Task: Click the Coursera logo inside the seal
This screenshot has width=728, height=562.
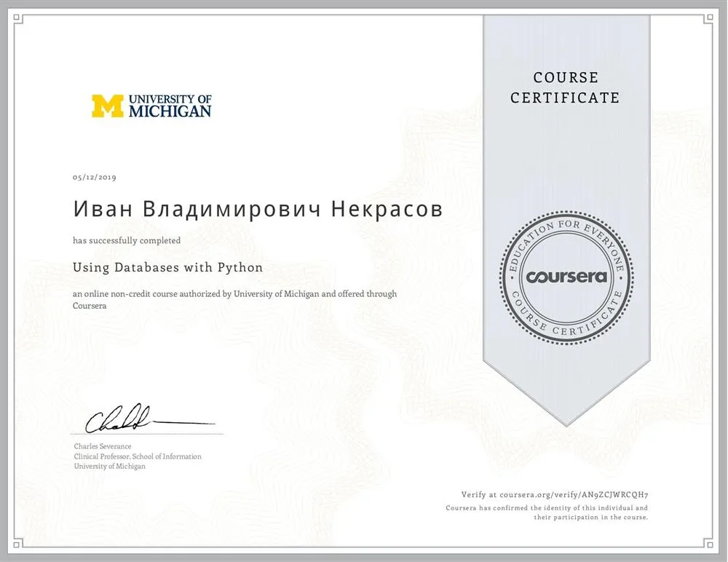Action: 566,277
